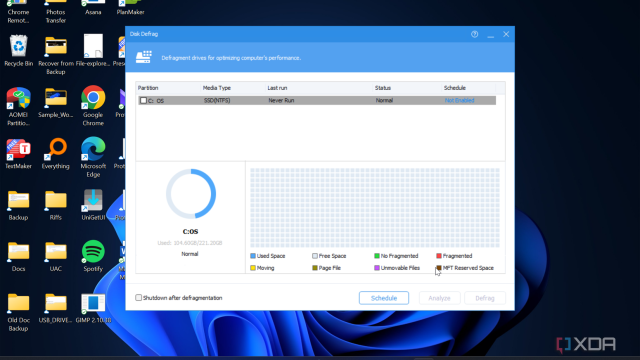Click the C:OS label under usage chart

pyautogui.click(x=190, y=231)
